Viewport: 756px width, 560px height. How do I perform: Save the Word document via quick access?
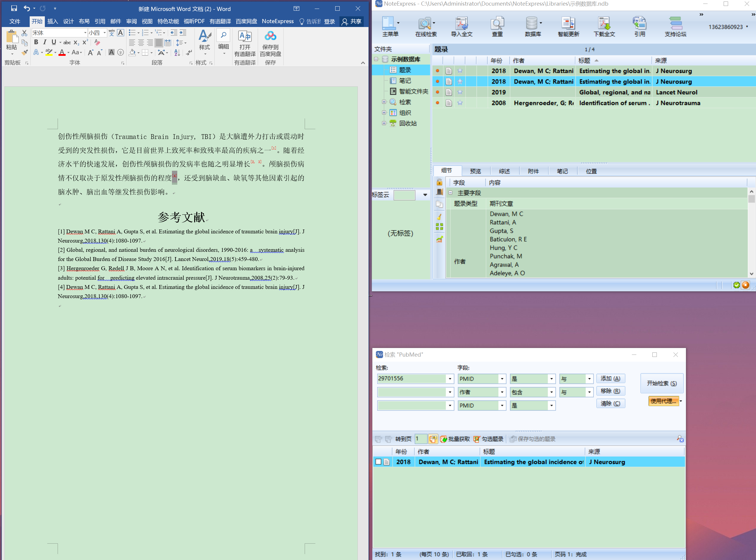pos(14,9)
